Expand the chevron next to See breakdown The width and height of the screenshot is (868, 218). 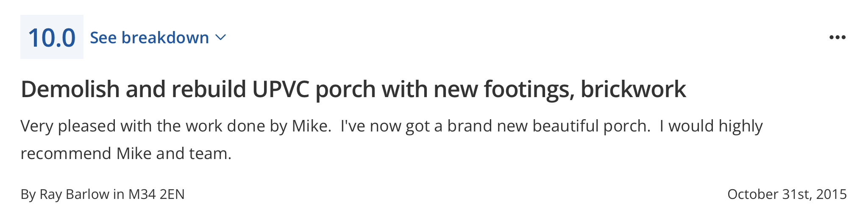tap(221, 38)
